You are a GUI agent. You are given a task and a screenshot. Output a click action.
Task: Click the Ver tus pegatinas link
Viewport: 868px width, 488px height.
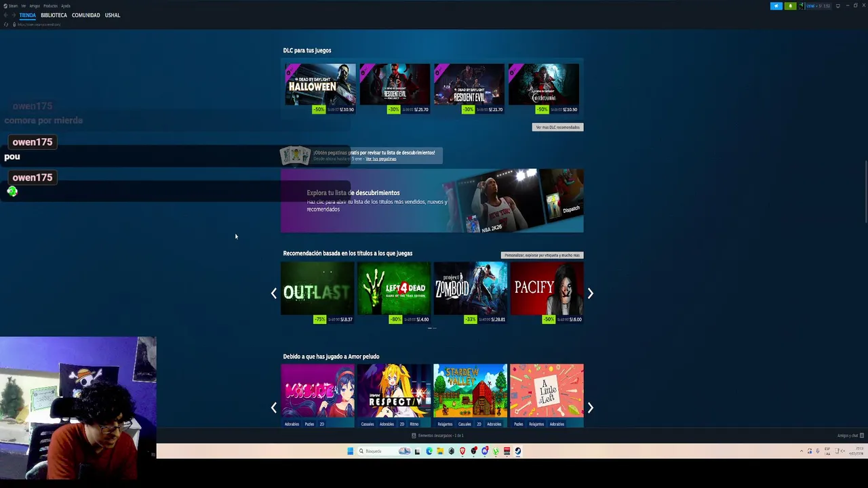coord(381,159)
